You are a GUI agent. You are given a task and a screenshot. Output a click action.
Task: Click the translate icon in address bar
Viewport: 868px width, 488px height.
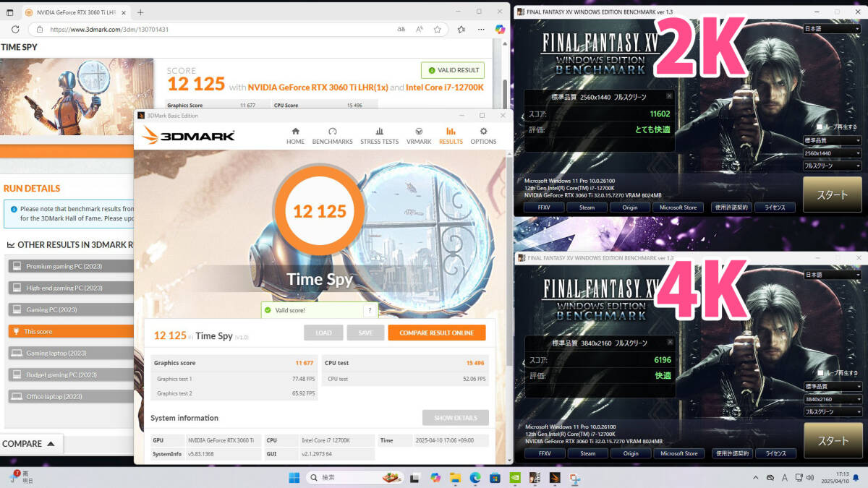401,30
